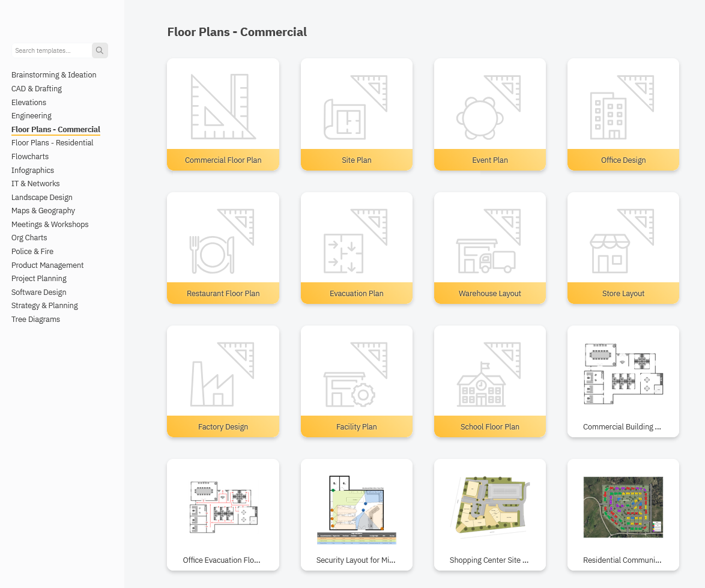This screenshot has height=588, width=705.
Task: Switch to Floor Plans - Residential category
Action: click(52, 143)
